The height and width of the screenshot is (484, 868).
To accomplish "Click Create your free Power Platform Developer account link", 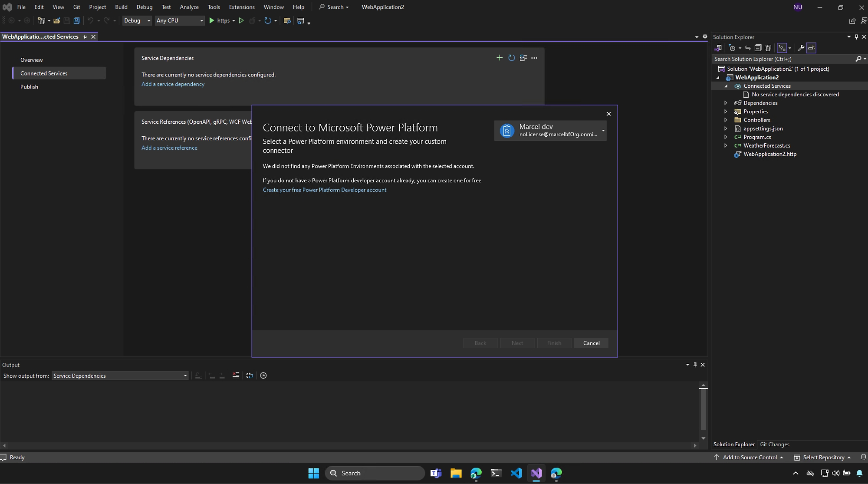I will [325, 190].
